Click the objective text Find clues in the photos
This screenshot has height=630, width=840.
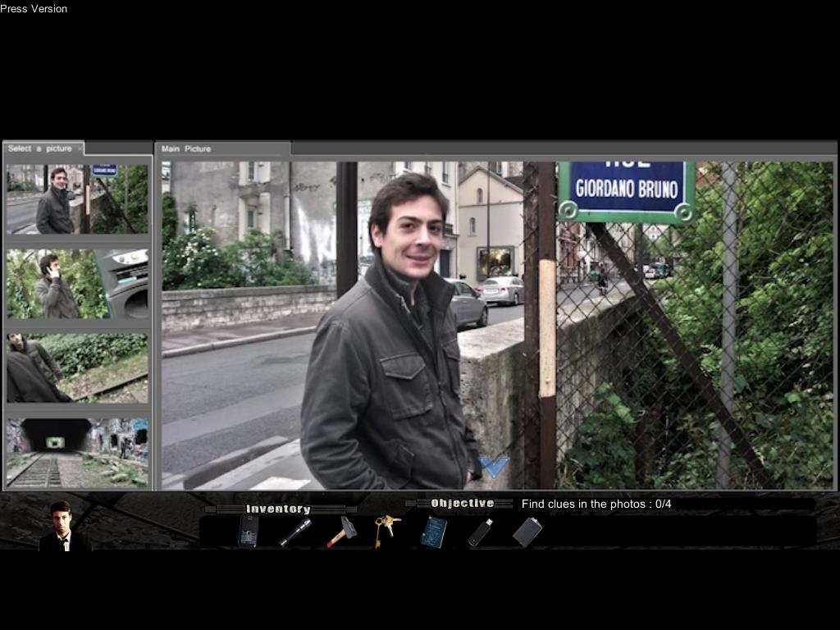click(596, 504)
